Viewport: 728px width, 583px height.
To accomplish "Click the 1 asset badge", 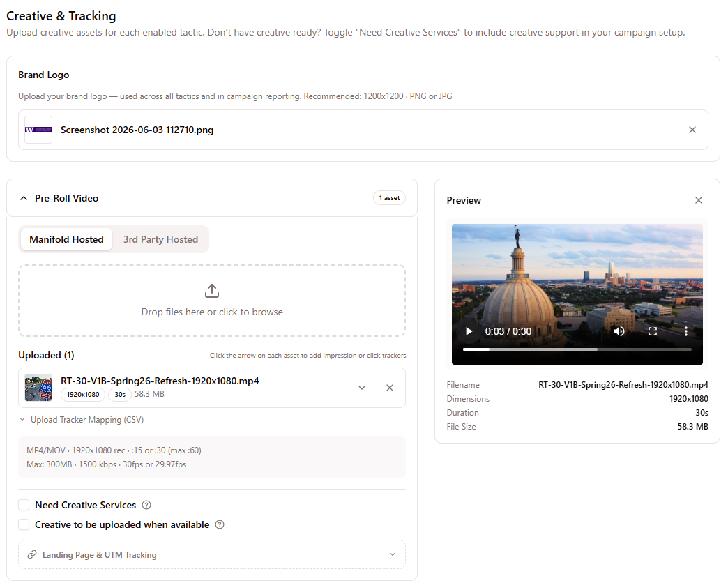I will click(389, 198).
